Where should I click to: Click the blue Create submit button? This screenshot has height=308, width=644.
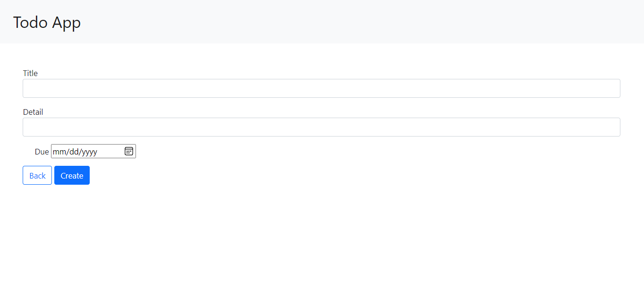pos(72,175)
